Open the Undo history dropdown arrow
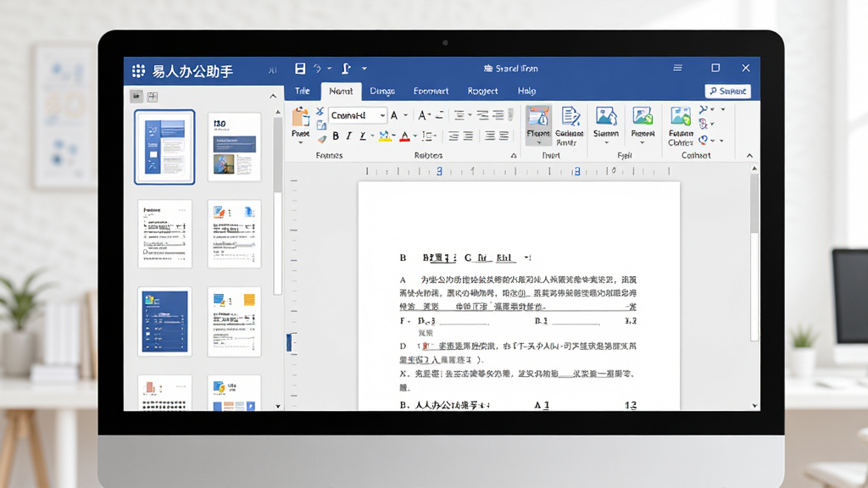The height and width of the screenshot is (488, 868). point(330,69)
